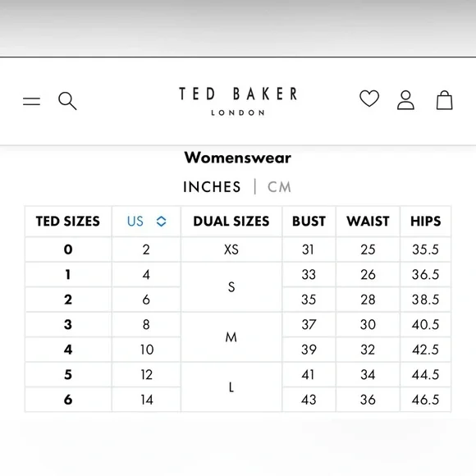
Task: Click the DUAL SIZES column header
Action: 231,221
